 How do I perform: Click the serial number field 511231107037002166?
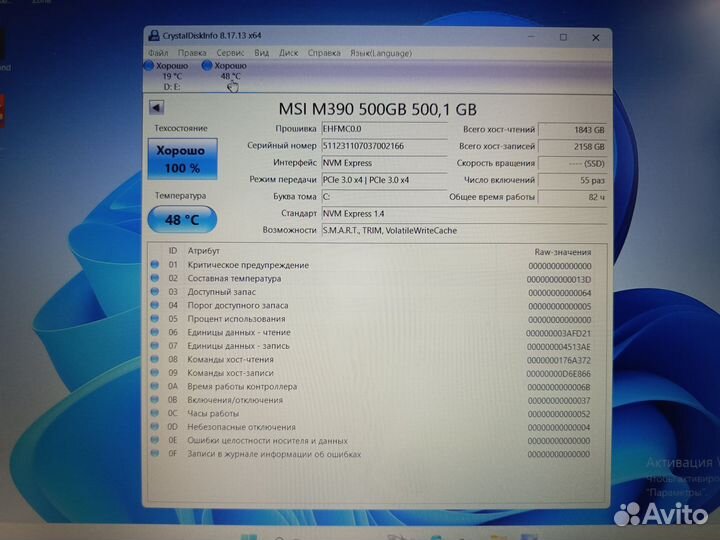(384, 146)
